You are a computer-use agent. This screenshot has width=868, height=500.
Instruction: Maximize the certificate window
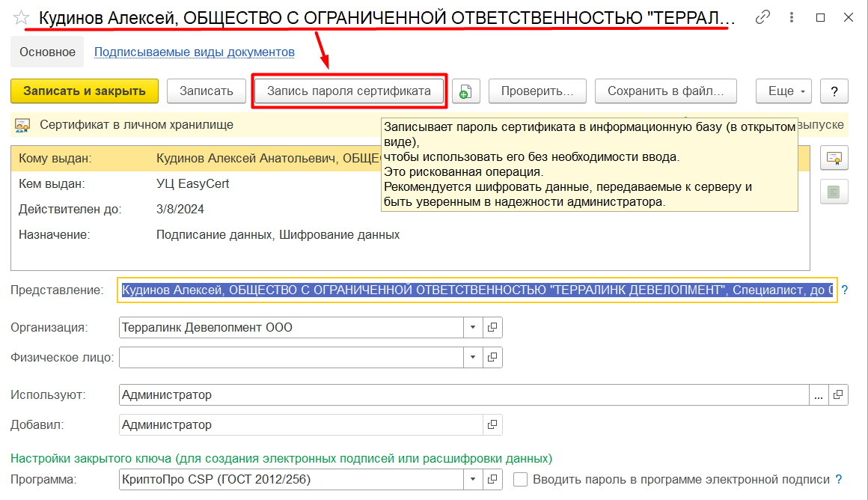tap(820, 18)
